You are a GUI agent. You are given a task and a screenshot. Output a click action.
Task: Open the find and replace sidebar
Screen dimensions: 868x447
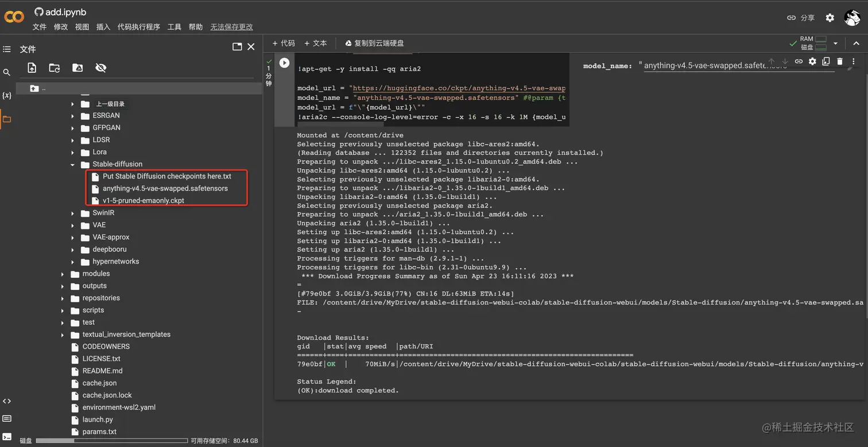pyautogui.click(x=7, y=72)
